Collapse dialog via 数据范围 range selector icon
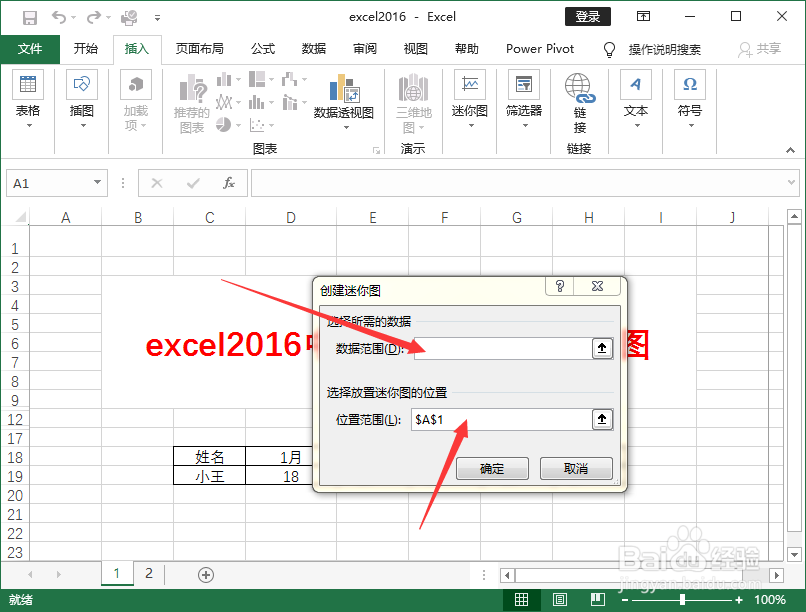 click(602, 348)
